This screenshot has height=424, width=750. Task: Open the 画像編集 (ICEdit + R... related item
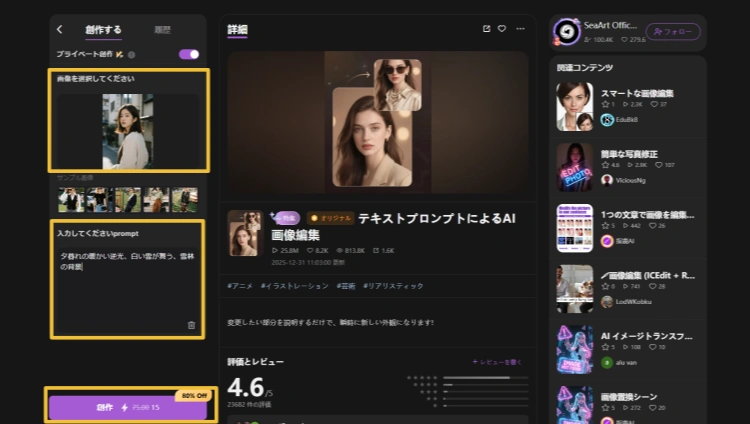click(x=648, y=276)
